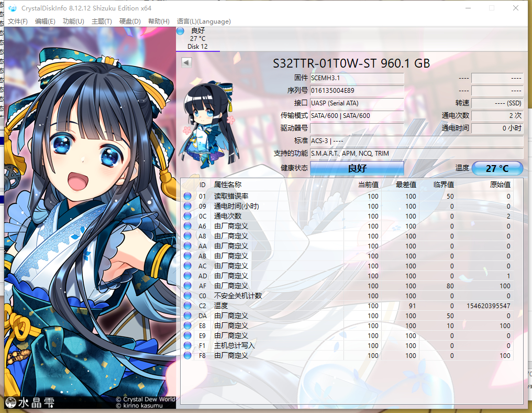532x413 pixels.
Task: Open the 编辑(E) menu
Action: pos(45,21)
